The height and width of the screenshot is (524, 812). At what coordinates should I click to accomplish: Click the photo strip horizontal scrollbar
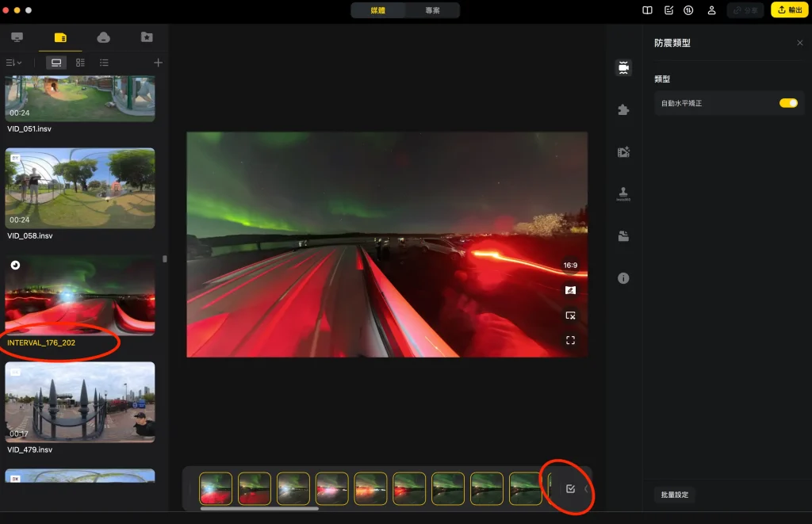click(259, 508)
